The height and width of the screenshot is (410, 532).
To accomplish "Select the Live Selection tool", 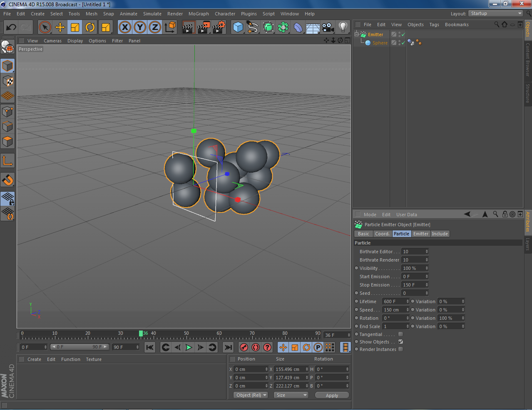I will tap(45, 27).
